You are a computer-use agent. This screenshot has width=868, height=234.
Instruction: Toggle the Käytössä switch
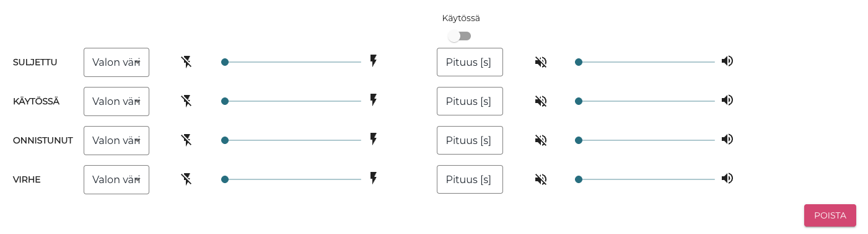click(x=460, y=36)
